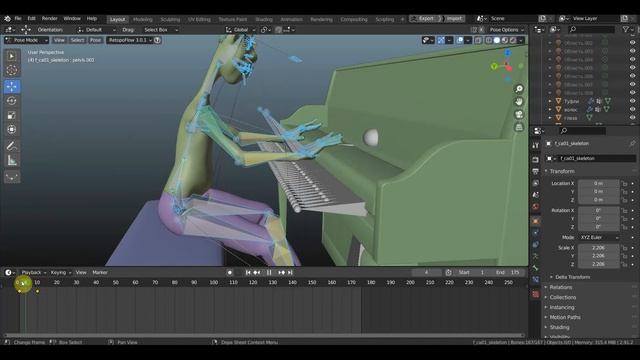Activate the Scale tool
Image resolution: width=640 pixels, height=360 pixels.
pos(12,115)
